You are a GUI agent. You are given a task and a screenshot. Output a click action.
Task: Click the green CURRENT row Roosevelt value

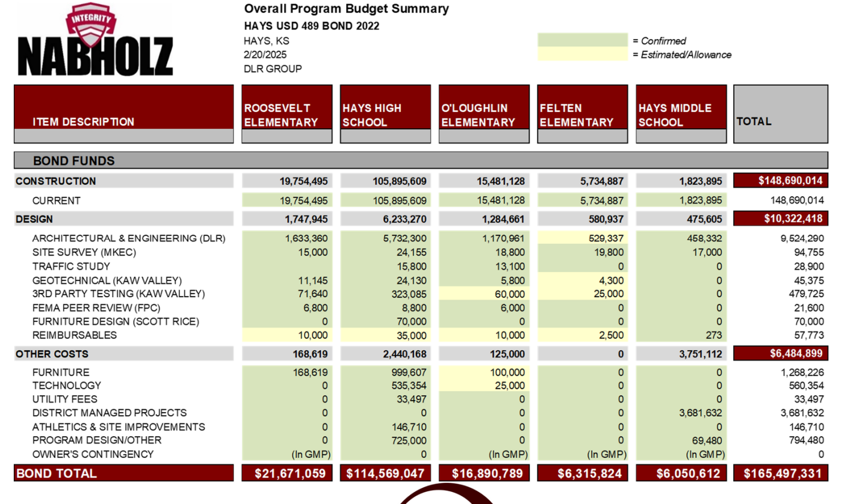tap(287, 200)
